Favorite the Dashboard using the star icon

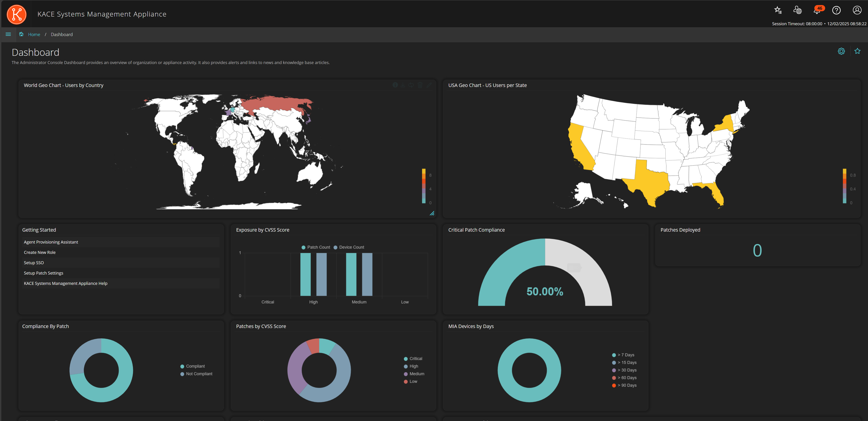[x=857, y=51]
